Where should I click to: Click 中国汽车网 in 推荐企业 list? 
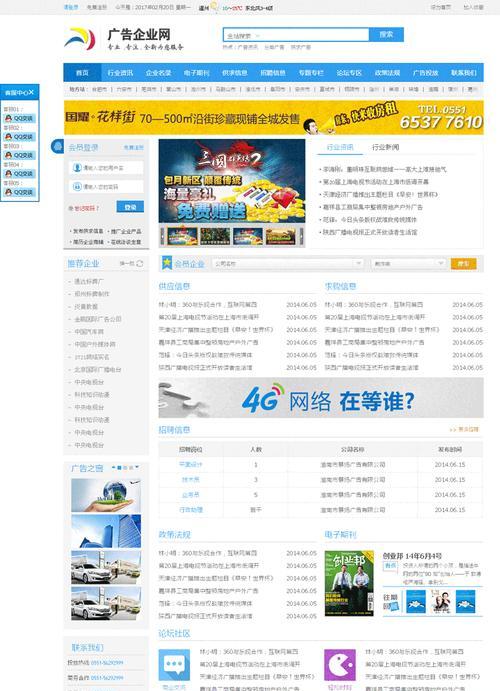pyautogui.click(x=89, y=331)
